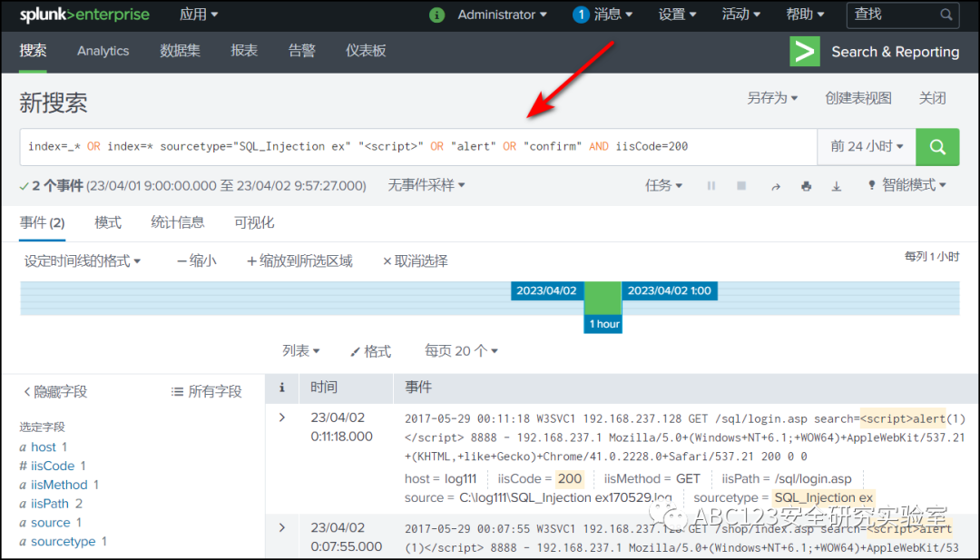The width and height of the screenshot is (980, 560).
Task: Open the iisPath field in sidebar
Action: [49, 503]
